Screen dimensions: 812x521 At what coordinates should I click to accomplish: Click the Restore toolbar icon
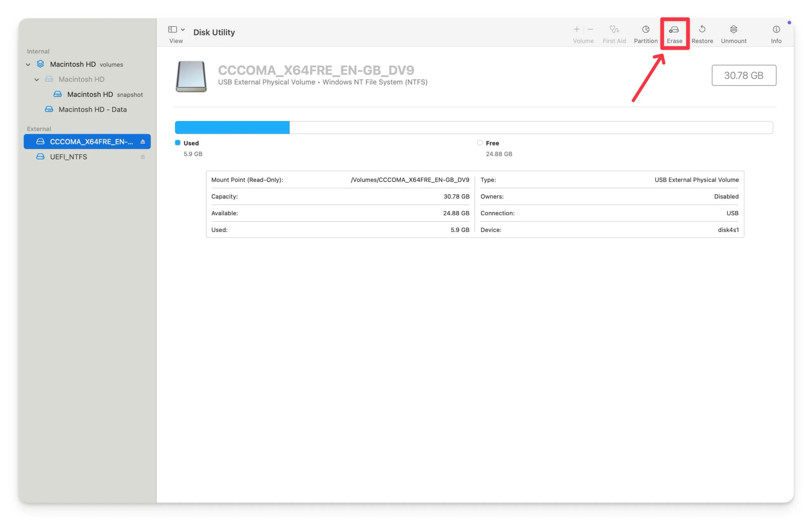point(702,29)
